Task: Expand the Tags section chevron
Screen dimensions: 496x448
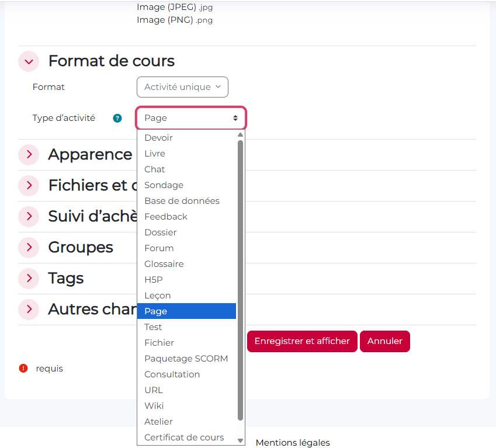Action: pos(29,279)
